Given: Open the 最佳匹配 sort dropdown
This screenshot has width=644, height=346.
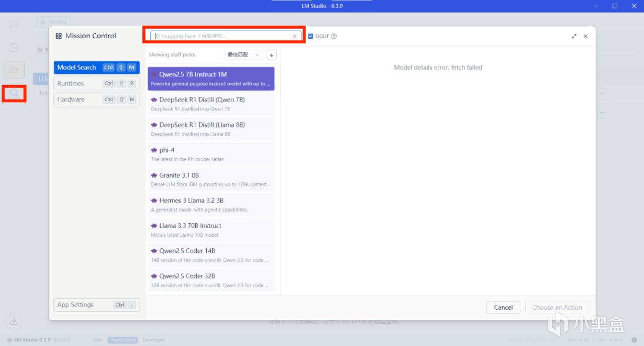Looking at the screenshot, I should (244, 55).
